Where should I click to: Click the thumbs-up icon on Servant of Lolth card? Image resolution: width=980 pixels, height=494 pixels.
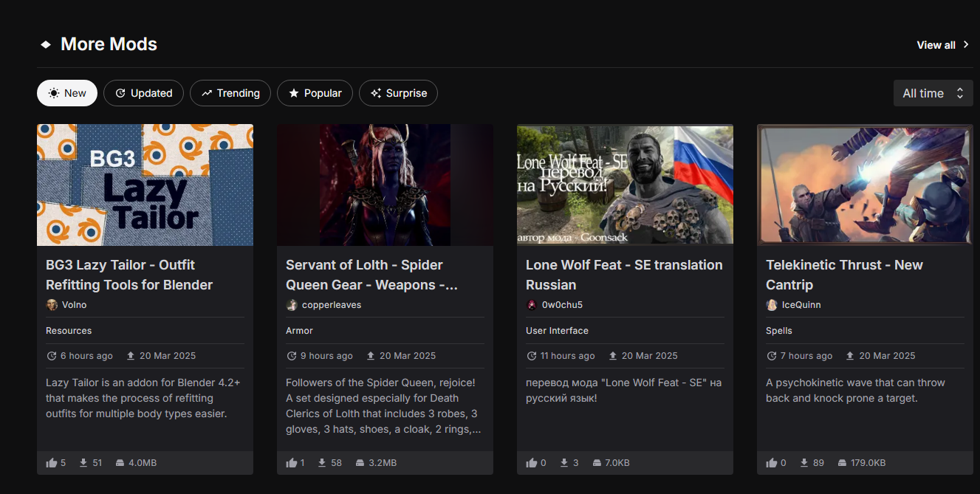coord(292,463)
